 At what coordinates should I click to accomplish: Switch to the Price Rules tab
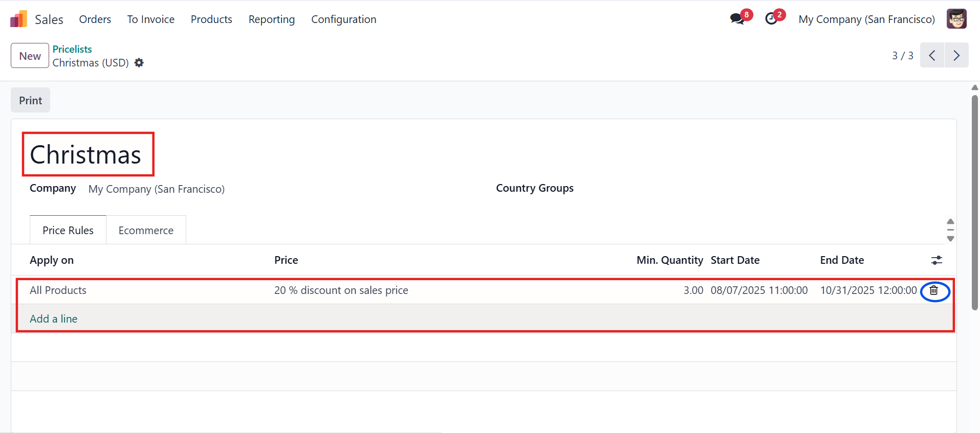click(68, 230)
